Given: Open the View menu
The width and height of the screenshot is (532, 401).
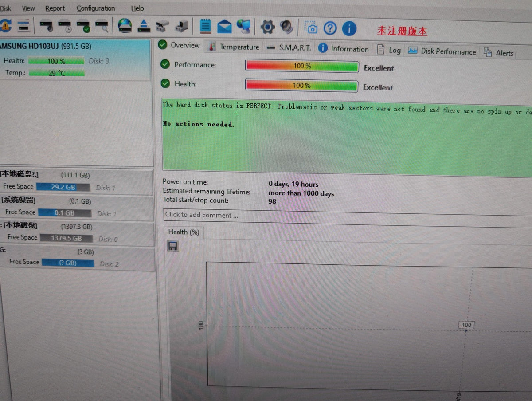Looking at the screenshot, I should [28, 8].
